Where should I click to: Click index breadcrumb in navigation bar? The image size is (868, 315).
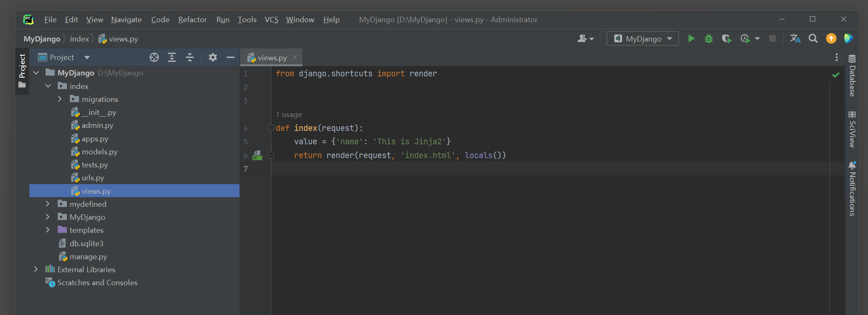tap(79, 39)
